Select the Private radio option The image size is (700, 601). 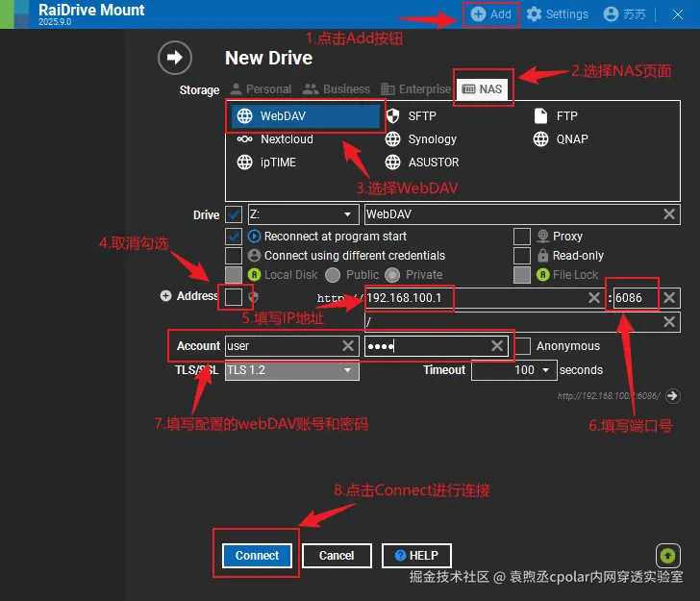[x=392, y=275]
